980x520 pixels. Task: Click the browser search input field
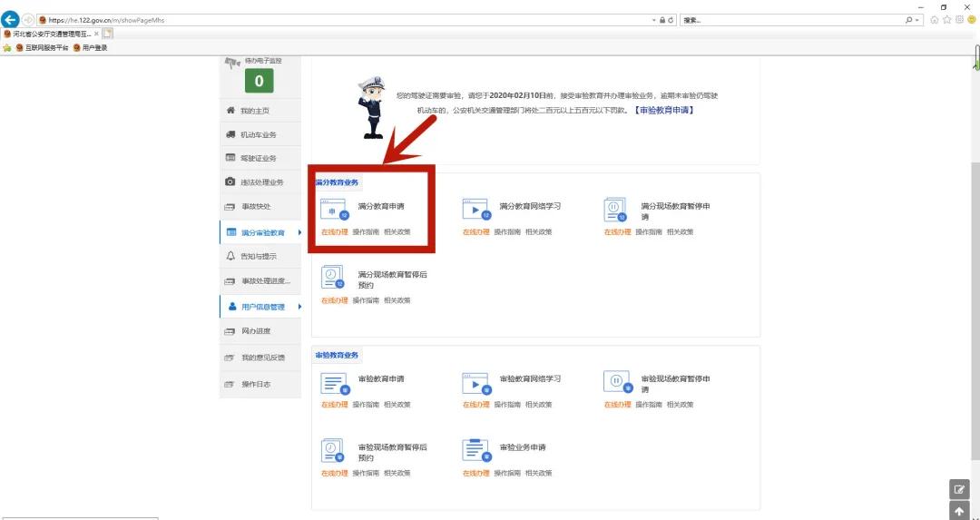coord(789,20)
